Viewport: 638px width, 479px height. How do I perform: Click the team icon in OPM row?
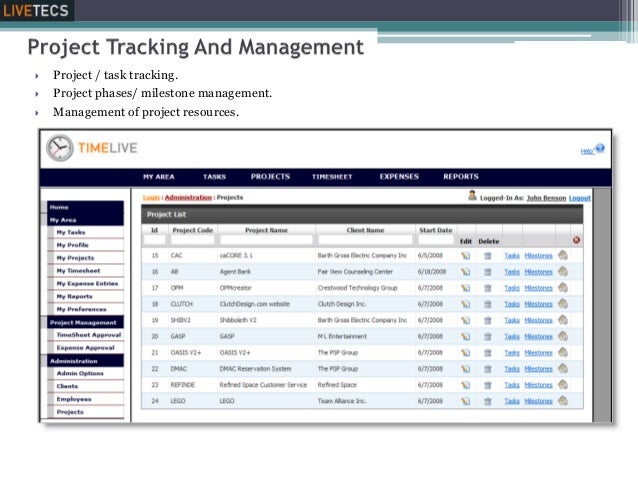pos(563,288)
